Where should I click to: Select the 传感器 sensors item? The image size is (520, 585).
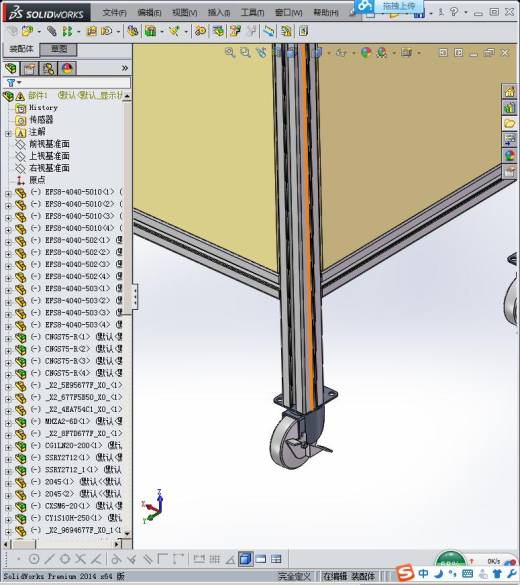[x=41, y=120]
